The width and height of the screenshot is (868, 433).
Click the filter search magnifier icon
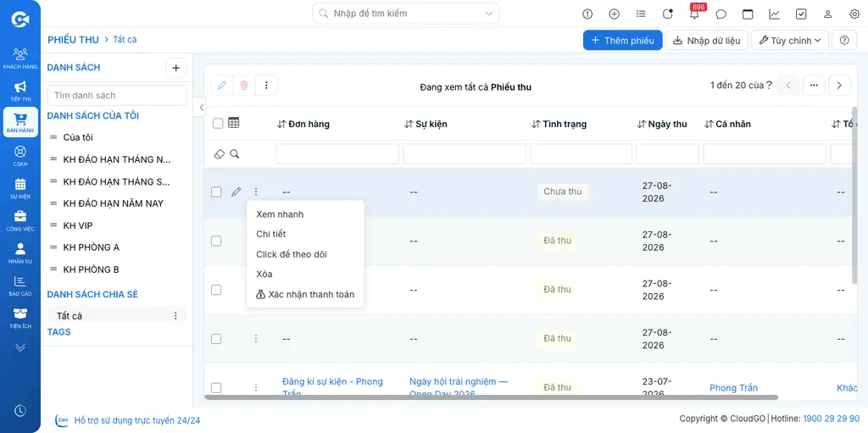235,154
